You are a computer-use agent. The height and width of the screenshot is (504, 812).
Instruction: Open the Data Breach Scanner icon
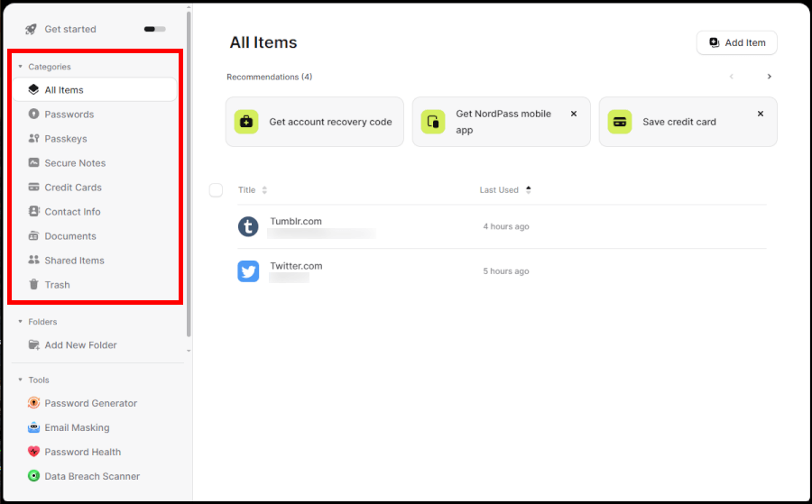pyautogui.click(x=34, y=476)
